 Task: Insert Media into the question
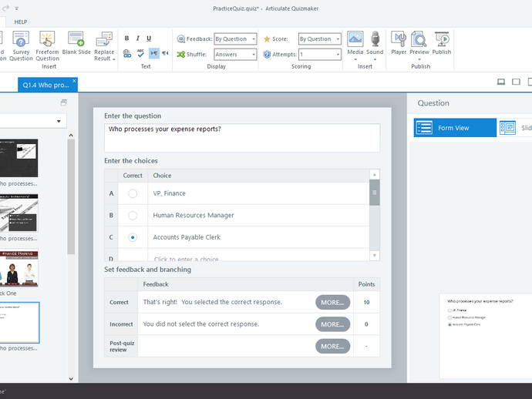tap(355, 45)
